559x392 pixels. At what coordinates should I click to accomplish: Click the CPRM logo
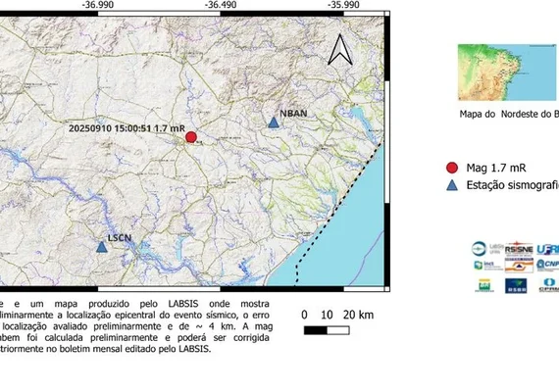coord(548,285)
